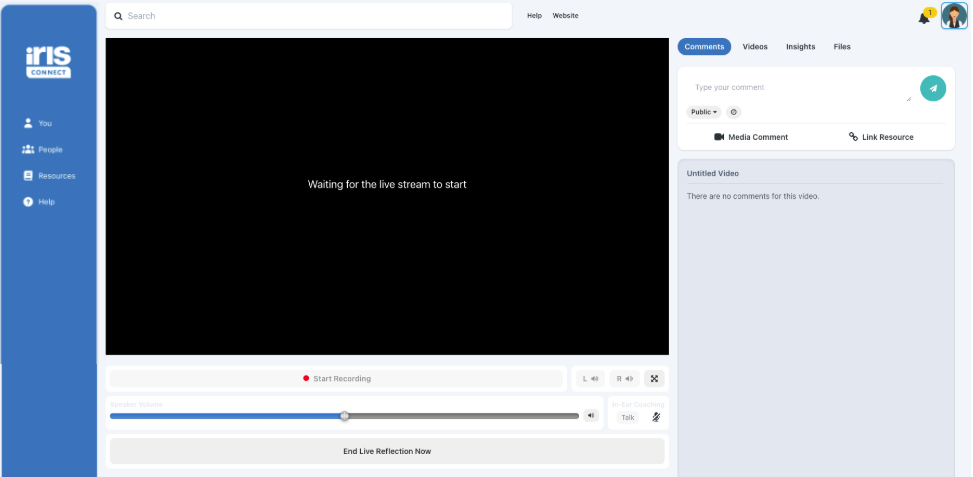973x477 pixels.
Task: Enter fullscreen with the expand arrows icon
Action: pyautogui.click(x=654, y=378)
